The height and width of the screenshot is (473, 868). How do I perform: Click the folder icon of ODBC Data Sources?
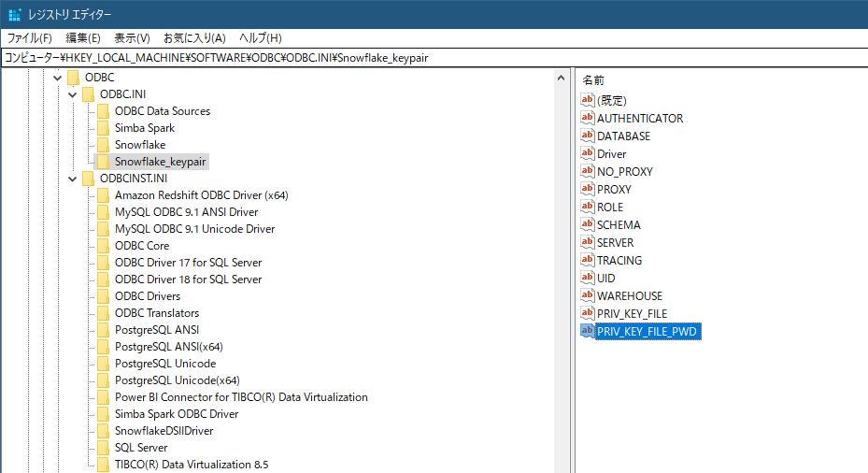pyautogui.click(x=103, y=111)
